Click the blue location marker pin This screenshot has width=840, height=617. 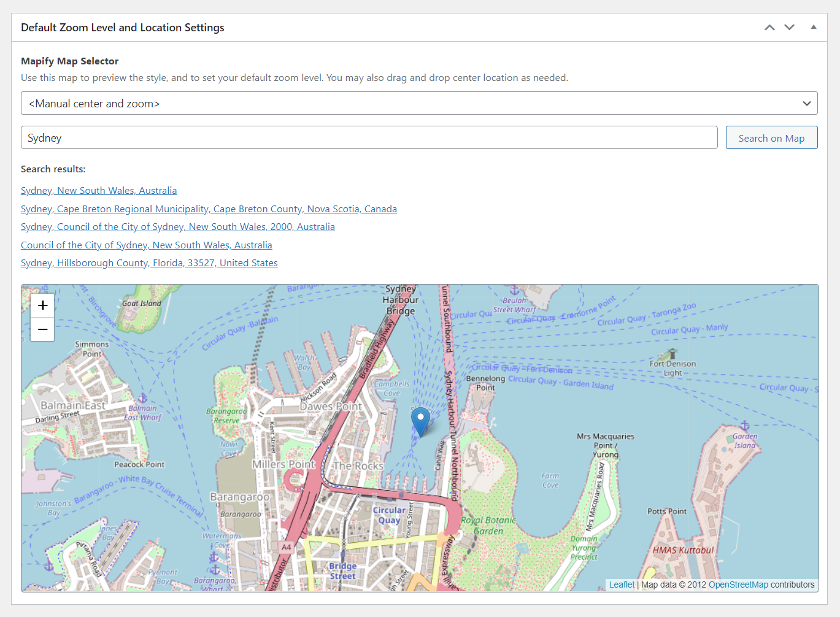tap(420, 422)
